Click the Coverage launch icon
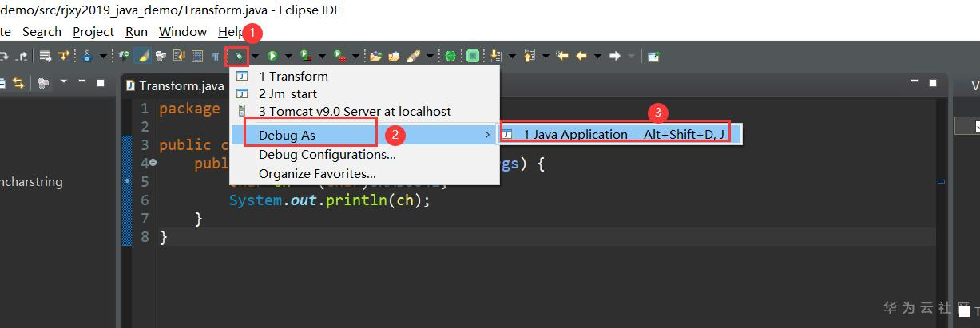The width and height of the screenshot is (980, 328). pos(305,56)
